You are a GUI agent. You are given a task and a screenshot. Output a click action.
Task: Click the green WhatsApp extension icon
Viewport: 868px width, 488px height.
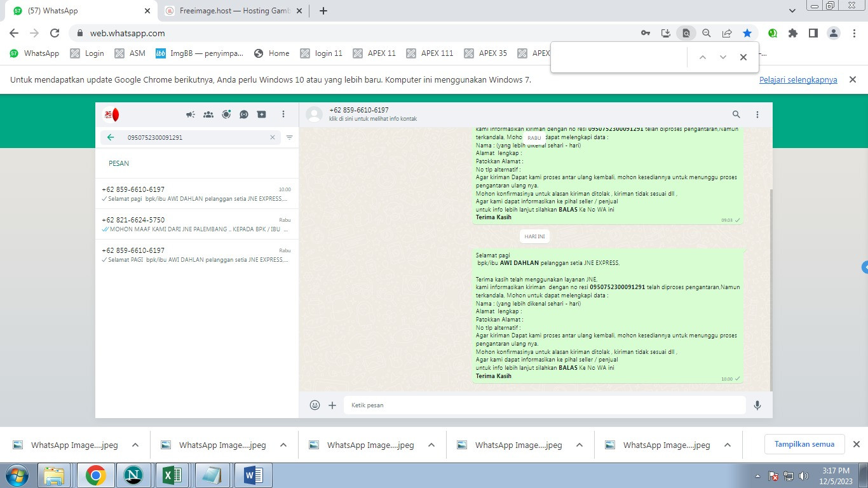773,33
